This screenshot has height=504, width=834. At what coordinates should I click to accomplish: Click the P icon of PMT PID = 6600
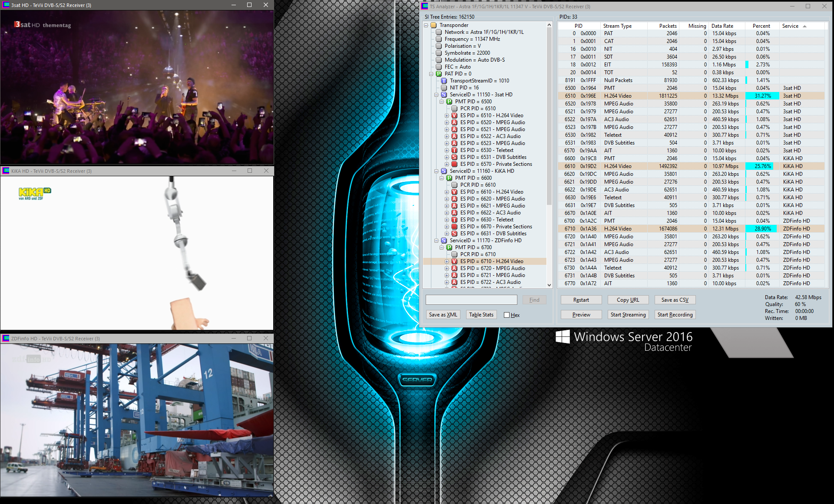point(449,178)
